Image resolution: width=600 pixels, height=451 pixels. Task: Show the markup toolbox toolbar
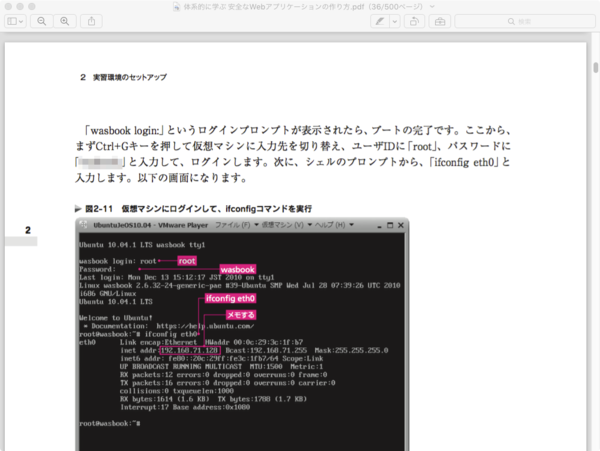[440, 21]
